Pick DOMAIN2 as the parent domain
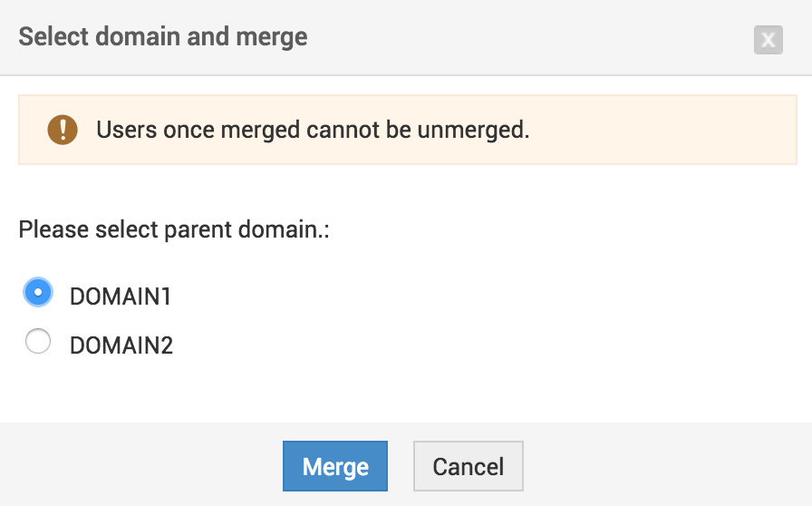812x506 pixels. pos(38,342)
